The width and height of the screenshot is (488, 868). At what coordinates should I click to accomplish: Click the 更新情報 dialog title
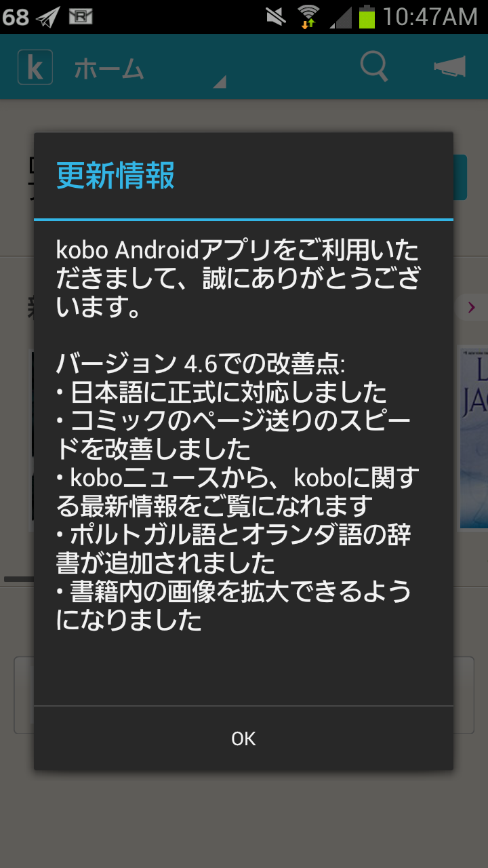click(x=115, y=176)
